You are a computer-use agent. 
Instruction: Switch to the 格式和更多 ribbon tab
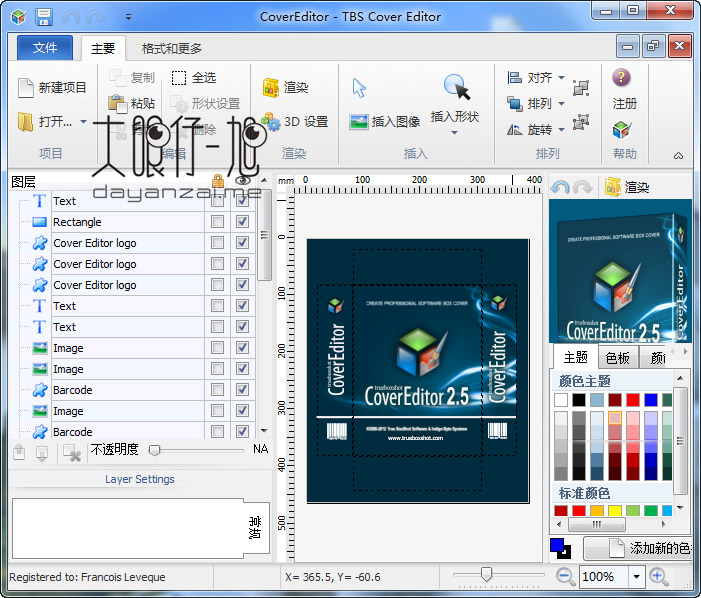click(172, 48)
